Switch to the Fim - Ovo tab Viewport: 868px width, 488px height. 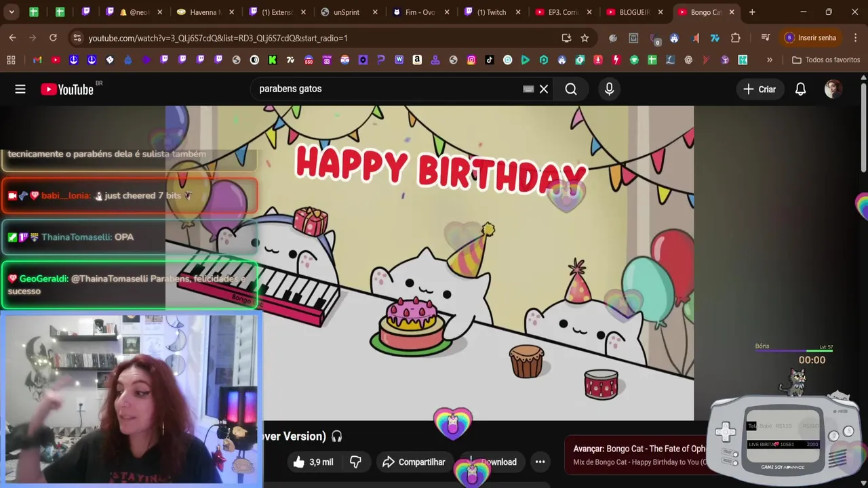tap(419, 12)
